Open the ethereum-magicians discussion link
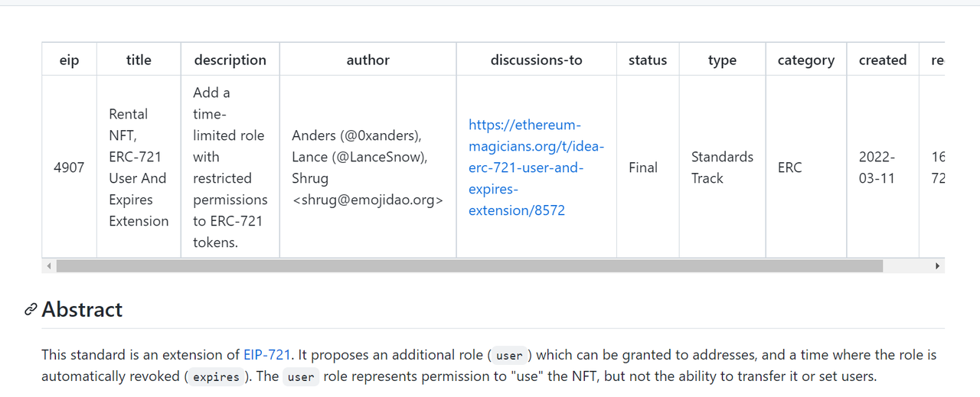The height and width of the screenshot is (397, 980). coord(536,168)
